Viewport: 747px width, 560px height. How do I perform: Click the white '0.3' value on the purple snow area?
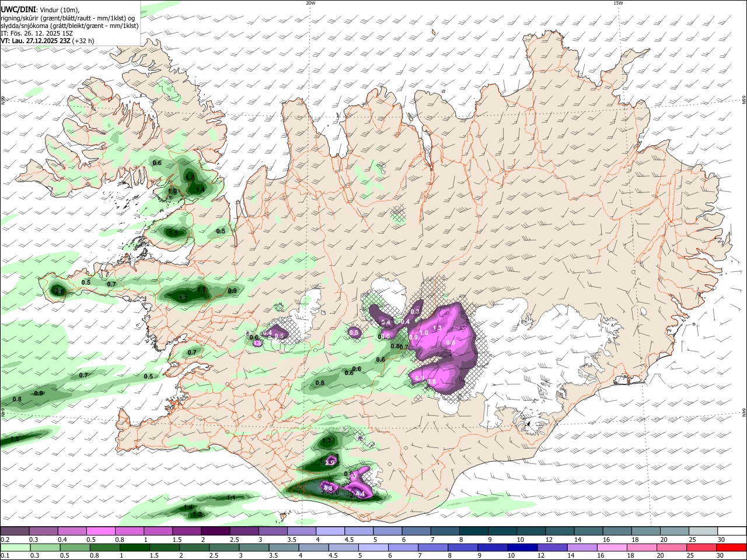pyautogui.click(x=414, y=313)
